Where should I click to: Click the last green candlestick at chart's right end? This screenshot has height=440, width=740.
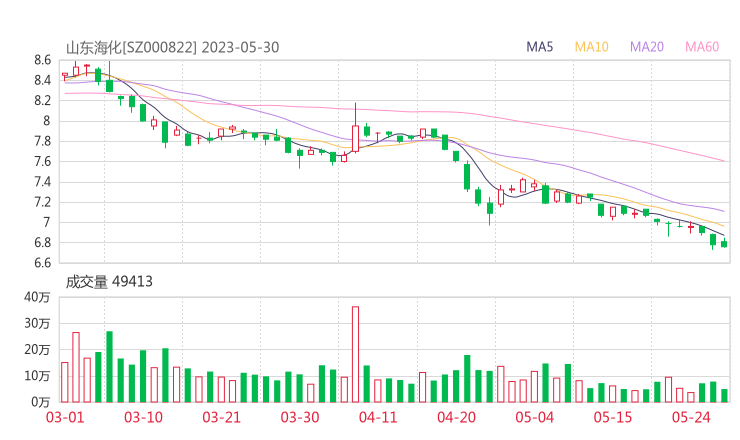[724, 243]
